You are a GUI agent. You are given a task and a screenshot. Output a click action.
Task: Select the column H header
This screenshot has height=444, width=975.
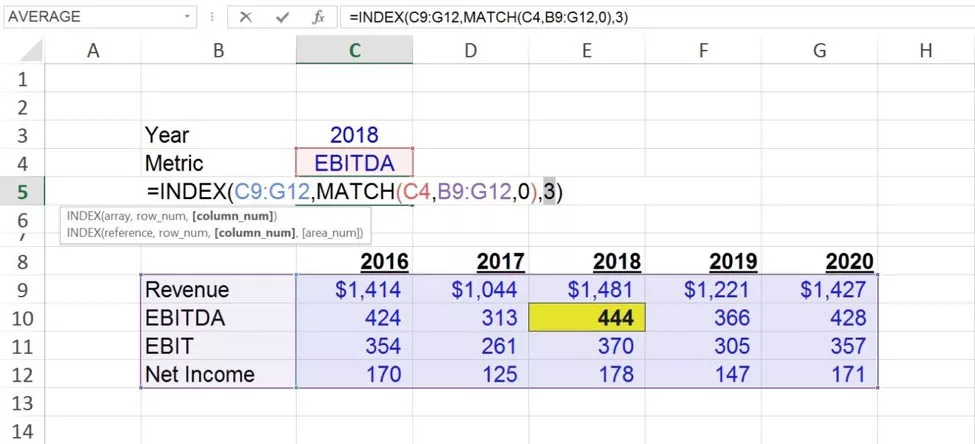[x=925, y=50]
